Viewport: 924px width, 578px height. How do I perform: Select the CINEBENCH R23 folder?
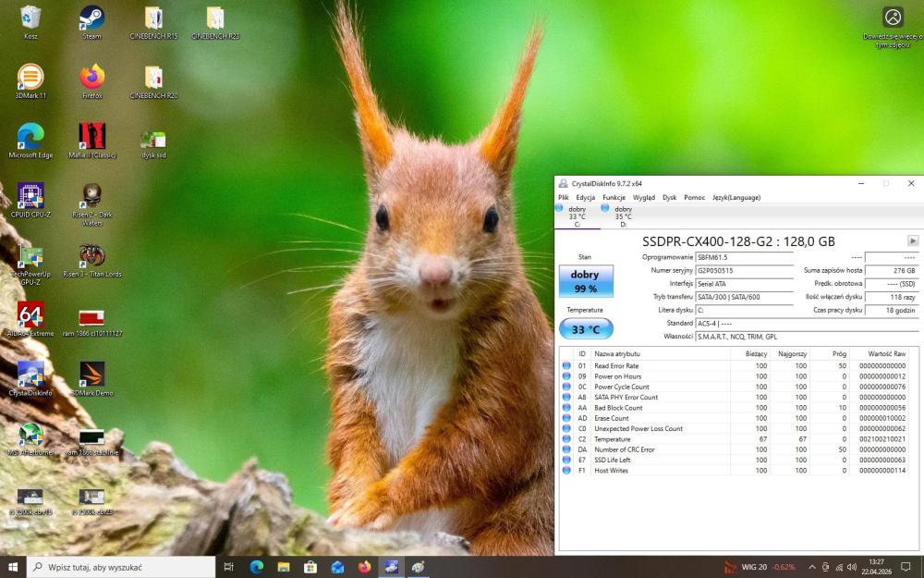pos(215,22)
